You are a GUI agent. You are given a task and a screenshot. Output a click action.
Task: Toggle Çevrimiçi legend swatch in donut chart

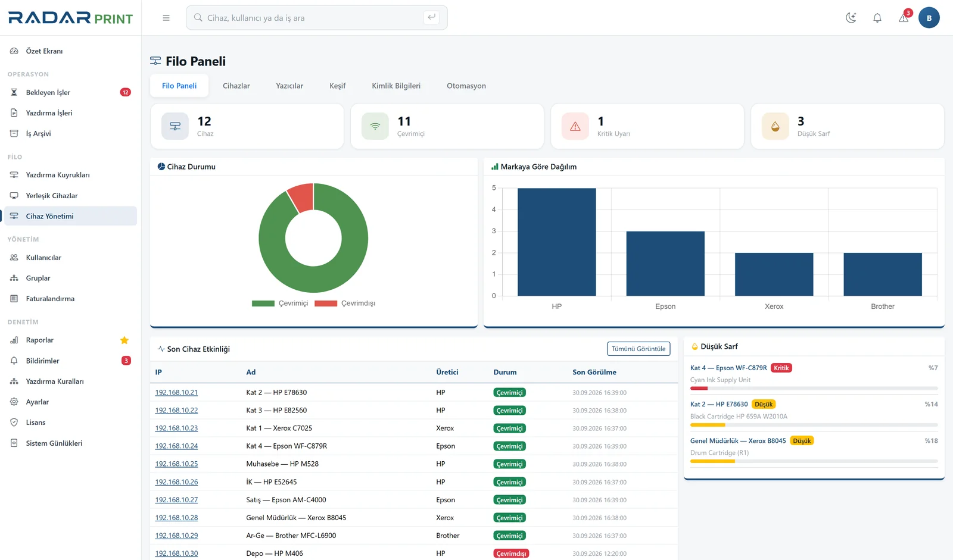click(x=263, y=304)
